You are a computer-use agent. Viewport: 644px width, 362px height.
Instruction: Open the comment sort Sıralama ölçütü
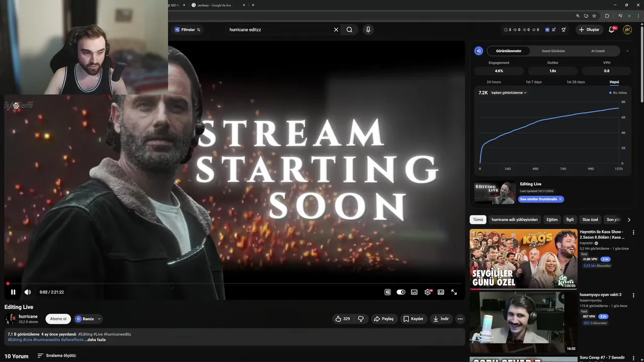pos(57,356)
